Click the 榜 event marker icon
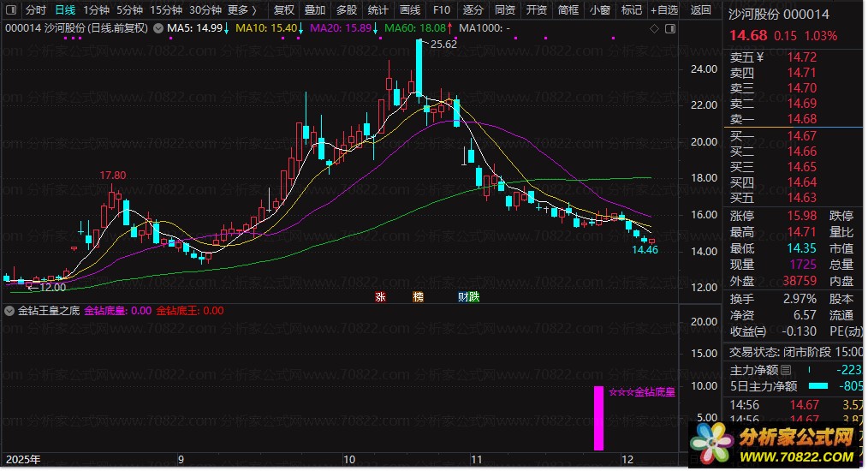This screenshot has height=471, width=868. 418,297
